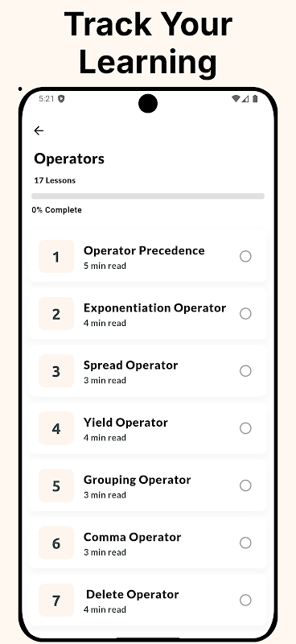Click the Operators section heading
Viewport: 296px width, 644px height.
69,159
